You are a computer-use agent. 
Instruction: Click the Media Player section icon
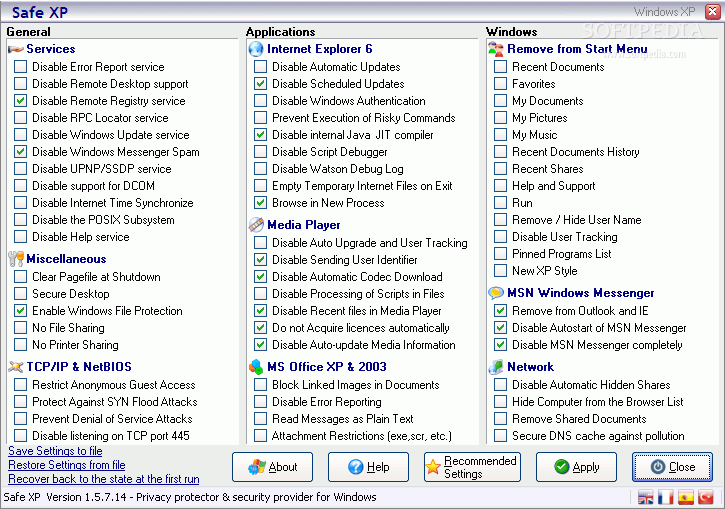(256, 225)
